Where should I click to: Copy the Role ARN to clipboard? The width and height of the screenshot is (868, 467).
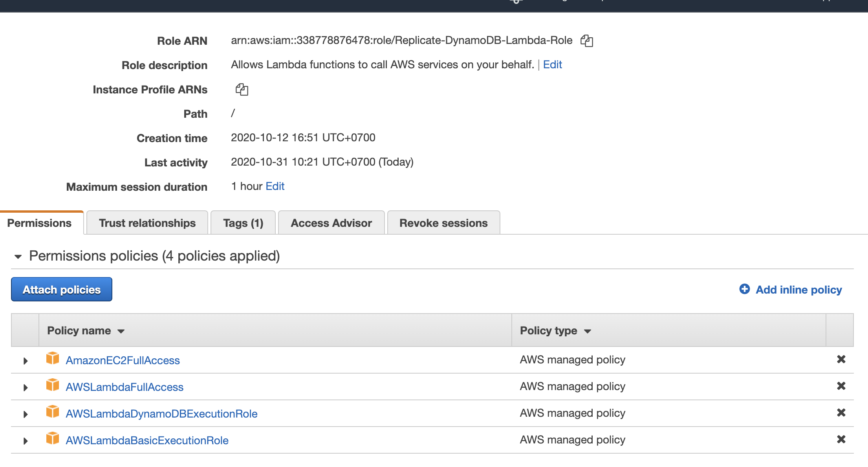click(586, 41)
